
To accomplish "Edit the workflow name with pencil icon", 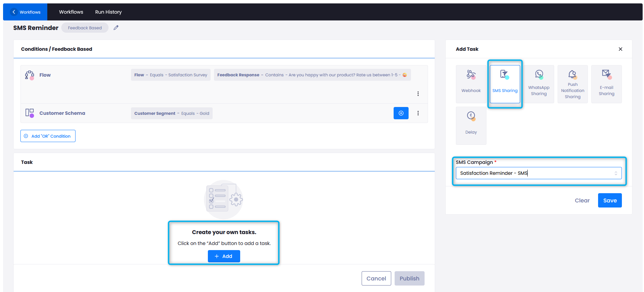I will [116, 28].
